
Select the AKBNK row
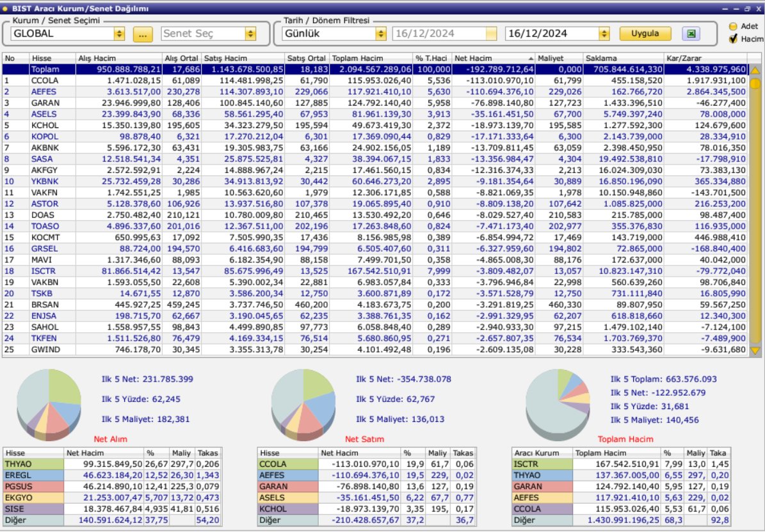(x=374, y=148)
